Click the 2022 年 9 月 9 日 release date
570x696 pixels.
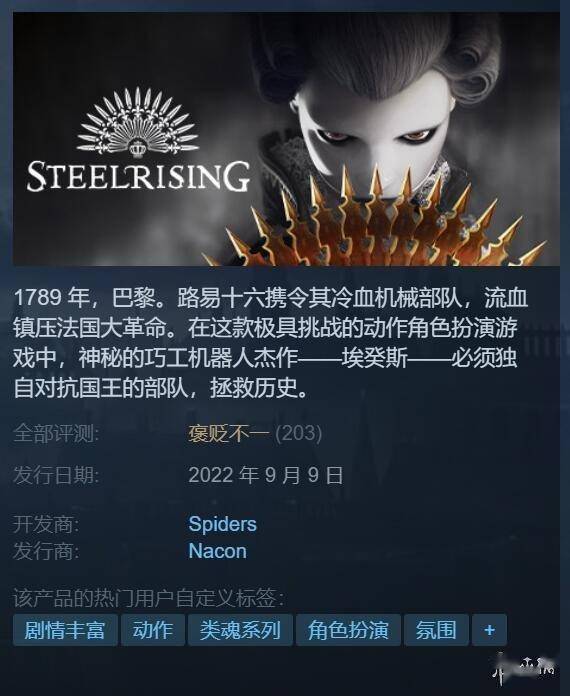[x=266, y=475]
